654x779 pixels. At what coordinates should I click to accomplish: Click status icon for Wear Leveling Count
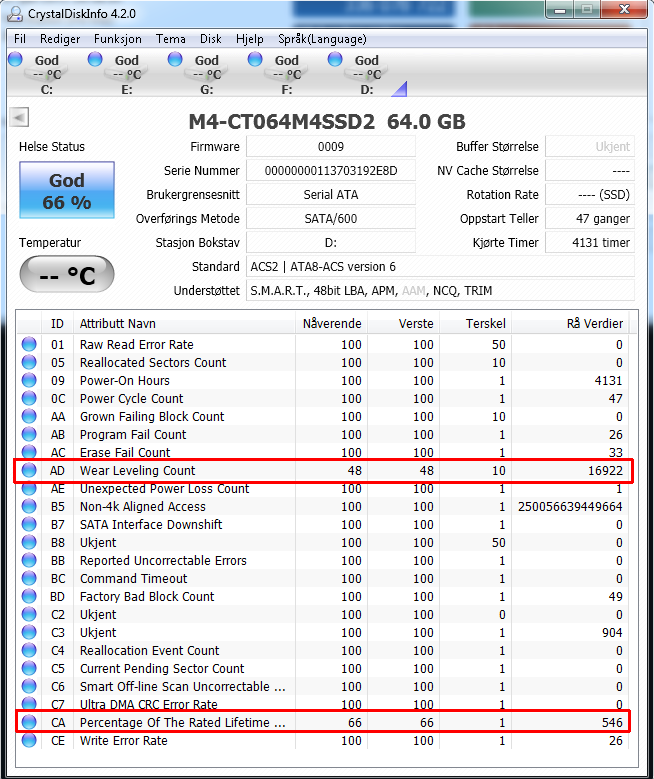coord(29,470)
